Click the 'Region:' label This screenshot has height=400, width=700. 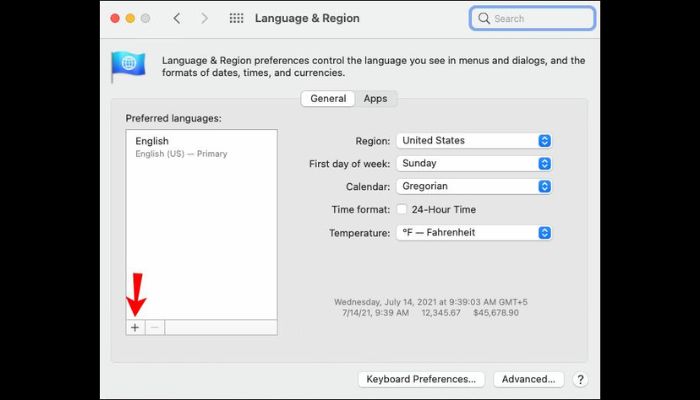(x=373, y=141)
